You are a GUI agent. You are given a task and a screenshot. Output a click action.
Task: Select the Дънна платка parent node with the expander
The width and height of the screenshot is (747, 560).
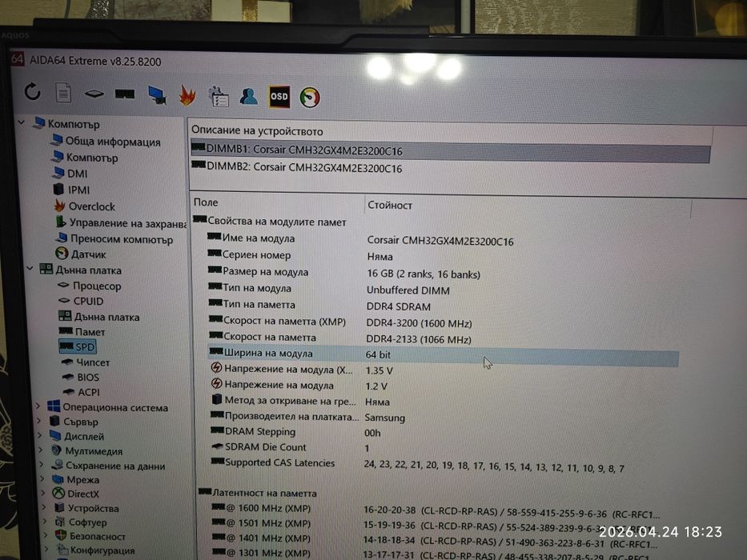click(x=80, y=270)
